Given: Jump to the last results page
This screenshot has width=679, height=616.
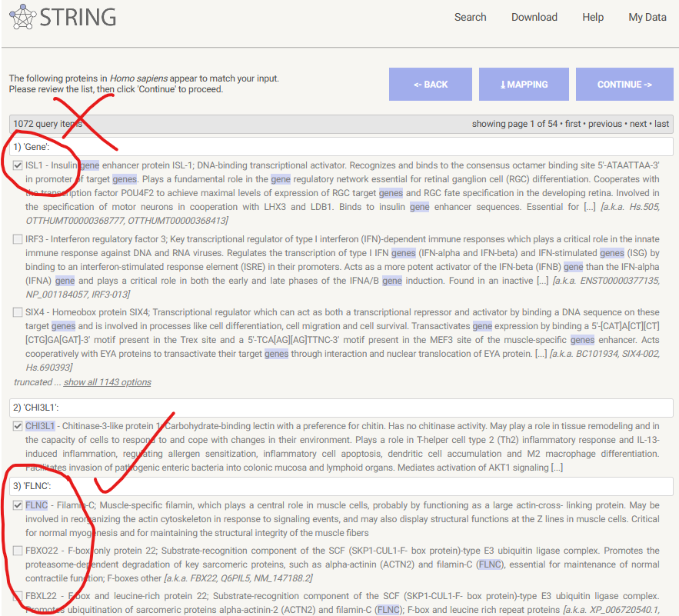Looking at the screenshot, I should click(661, 124).
